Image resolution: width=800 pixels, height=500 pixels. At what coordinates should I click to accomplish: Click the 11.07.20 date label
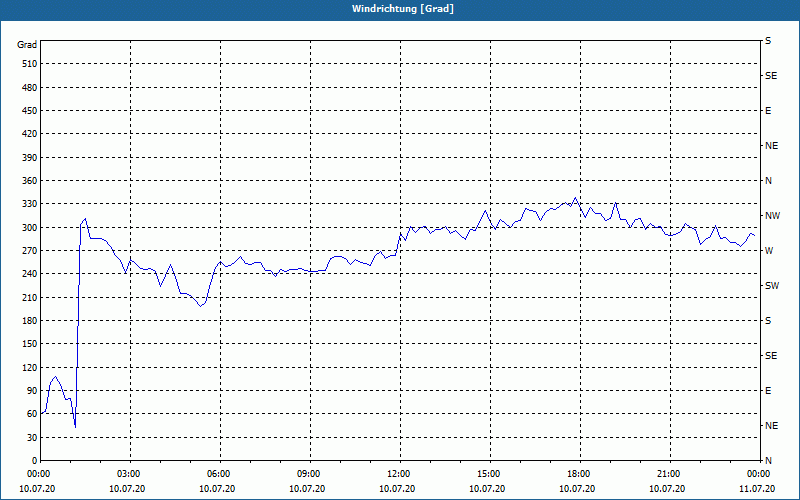click(757, 489)
